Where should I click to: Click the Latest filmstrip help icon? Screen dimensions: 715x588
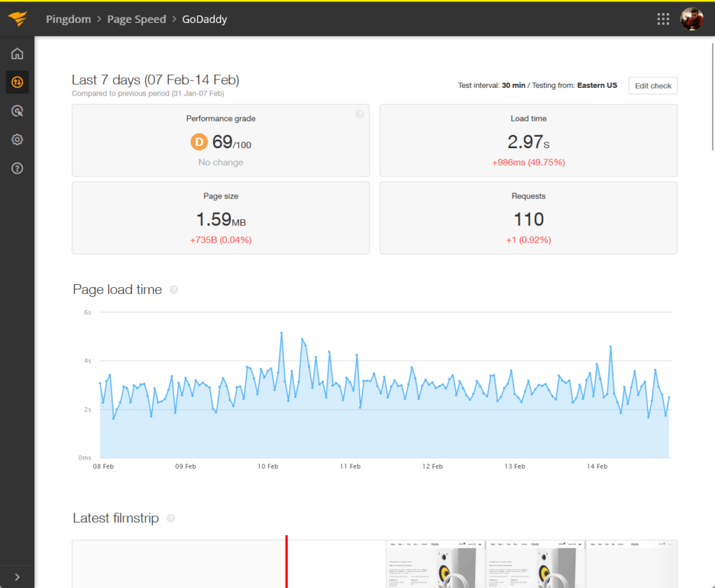coord(171,518)
